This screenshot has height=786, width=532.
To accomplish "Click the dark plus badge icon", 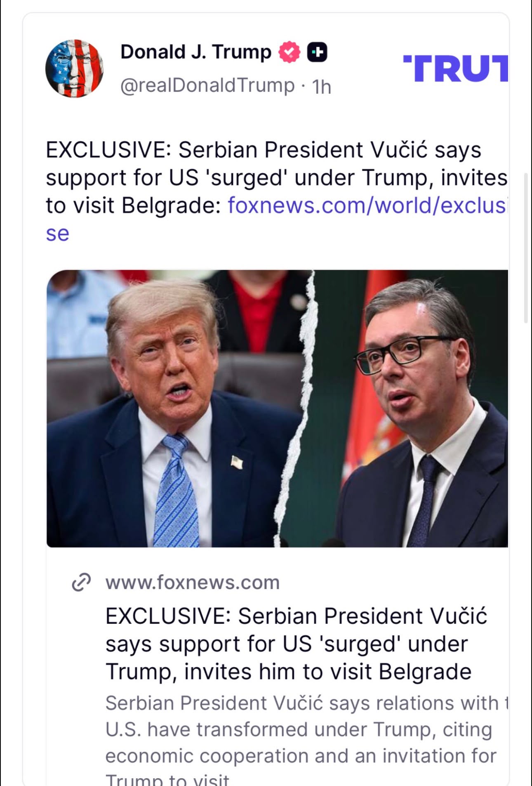I will (x=317, y=52).
